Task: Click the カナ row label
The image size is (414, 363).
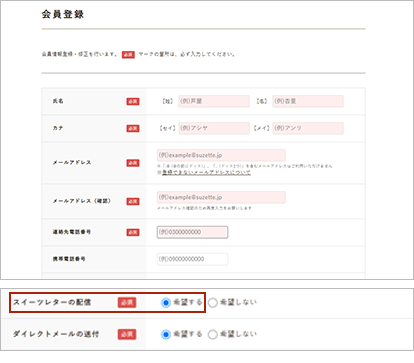Action: (58, 128)
